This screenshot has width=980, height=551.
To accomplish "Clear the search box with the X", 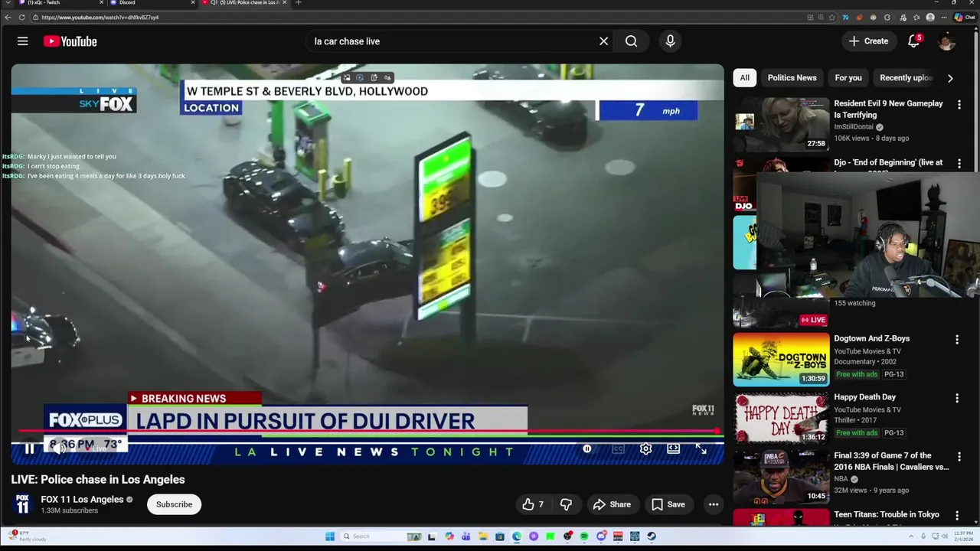I will [x=603, y=41].
